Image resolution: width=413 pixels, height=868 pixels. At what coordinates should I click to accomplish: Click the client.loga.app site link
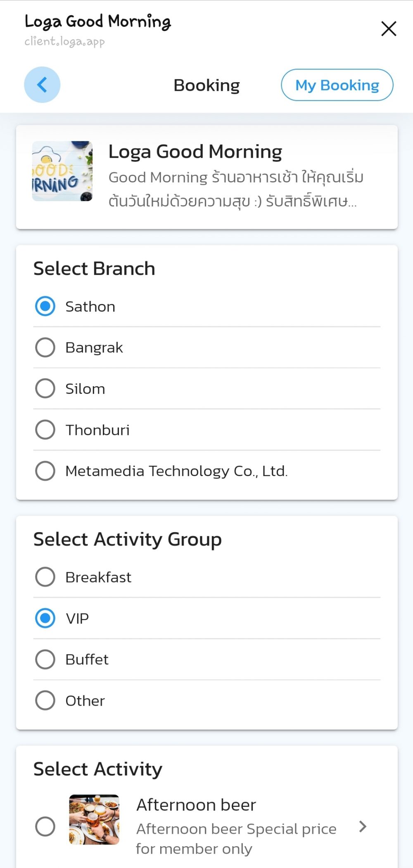tap(64, 41)
